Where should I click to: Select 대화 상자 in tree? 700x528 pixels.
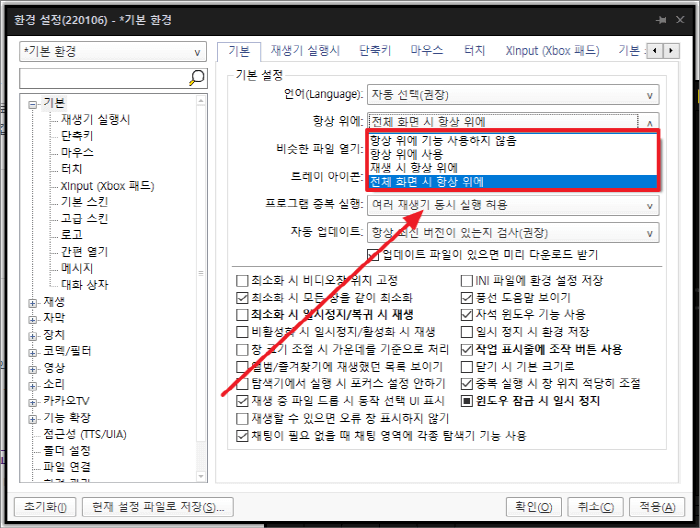point(85,285)
